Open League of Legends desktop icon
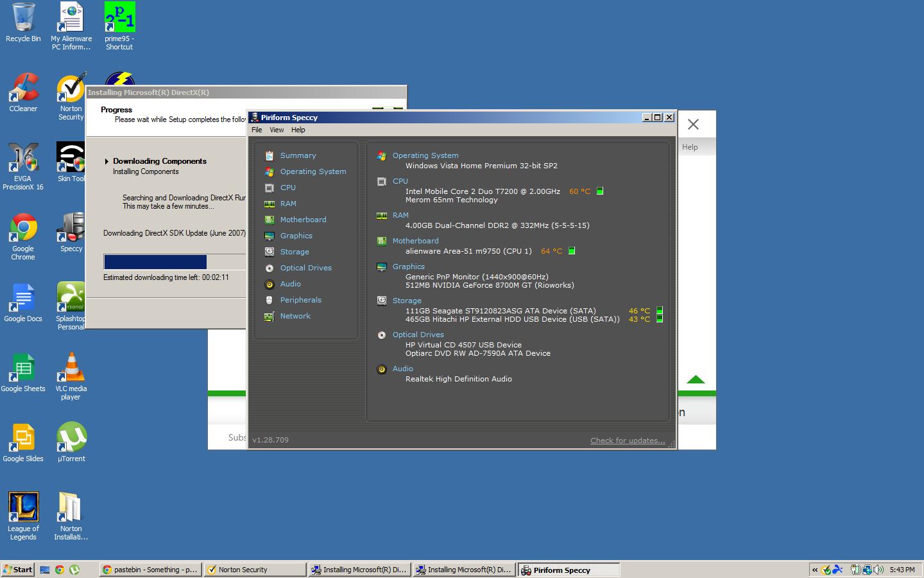 click(23, 516)
